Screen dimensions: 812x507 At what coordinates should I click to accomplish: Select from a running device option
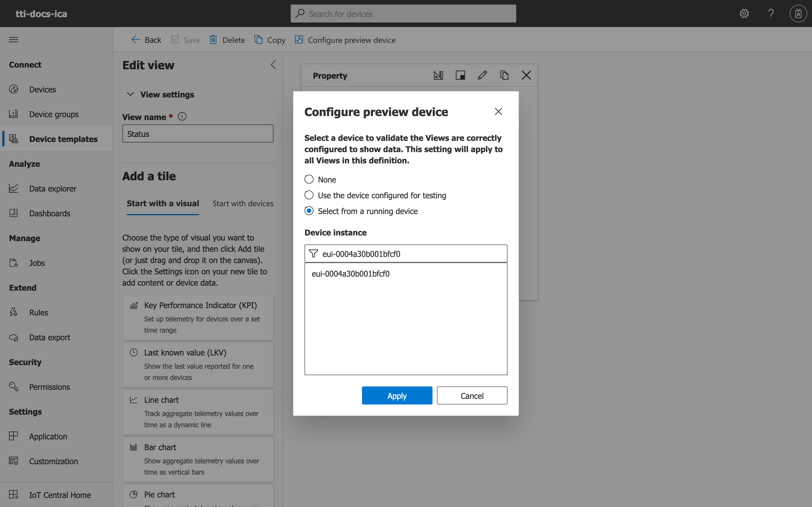click(x=308, y=211)
